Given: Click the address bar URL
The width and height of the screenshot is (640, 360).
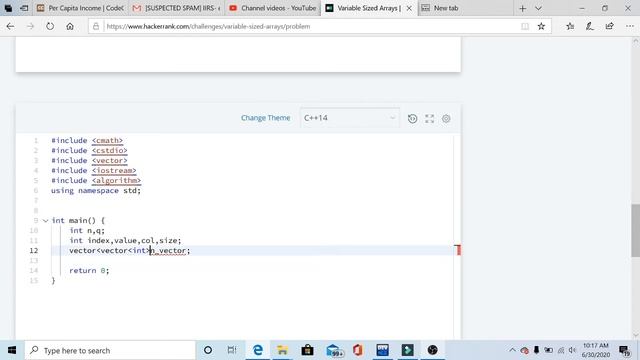Looking at the screenshot, I should (208, 27).
